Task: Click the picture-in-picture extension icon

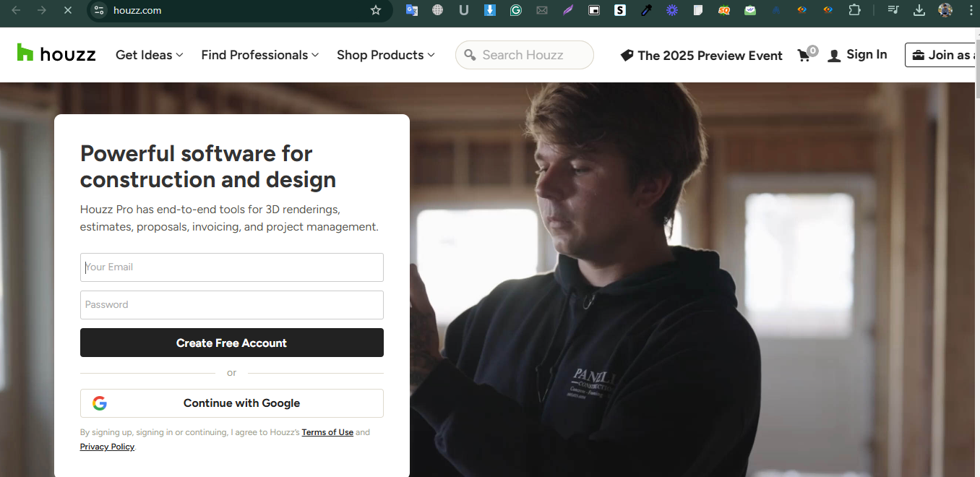Action: pyautogui.click(x=594, y=10)
